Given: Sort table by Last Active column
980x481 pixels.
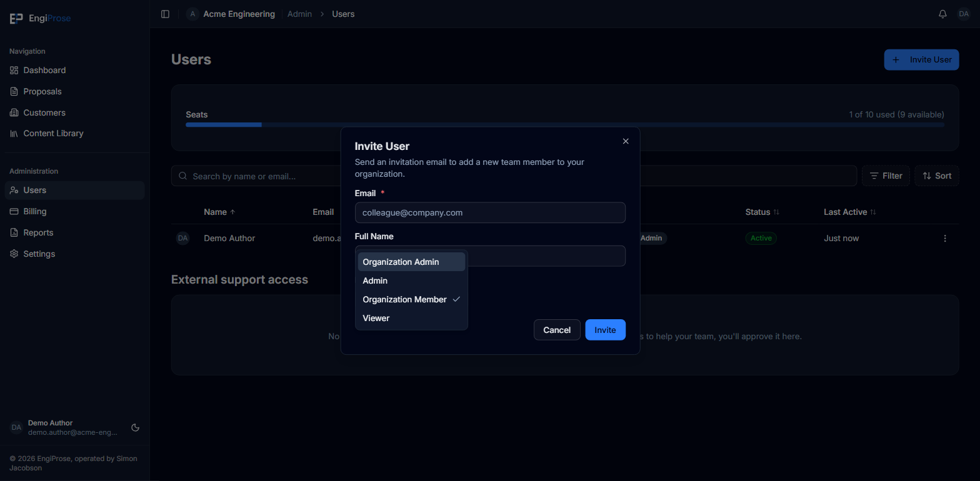Looking at the screenshot, I should pos(850,212).
